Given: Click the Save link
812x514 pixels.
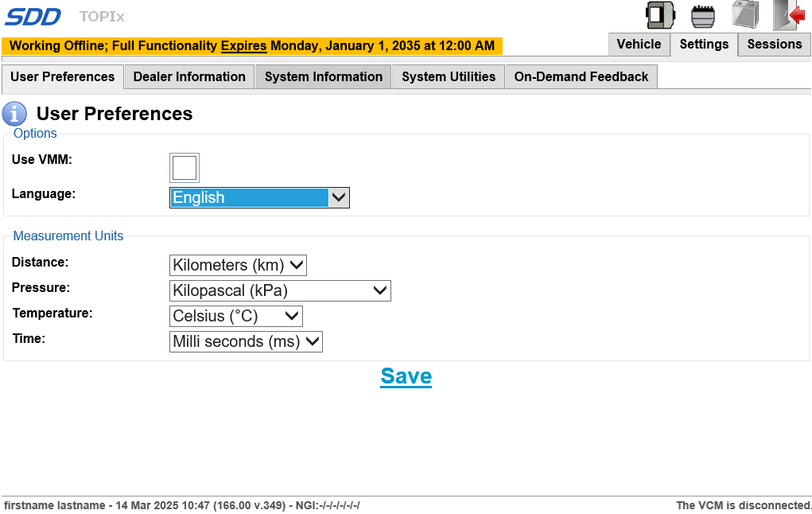Looking at the screenshot, I should [x=406, y=376].
